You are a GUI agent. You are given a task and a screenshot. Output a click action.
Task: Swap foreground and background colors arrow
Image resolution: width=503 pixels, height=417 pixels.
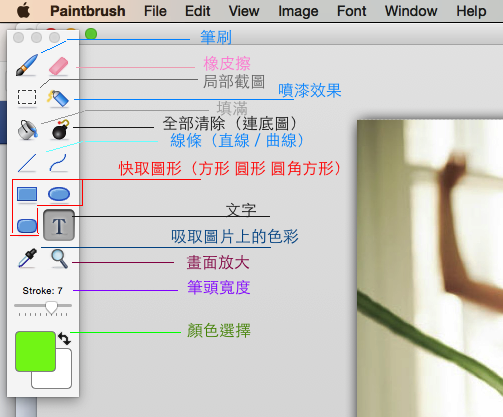64,339
